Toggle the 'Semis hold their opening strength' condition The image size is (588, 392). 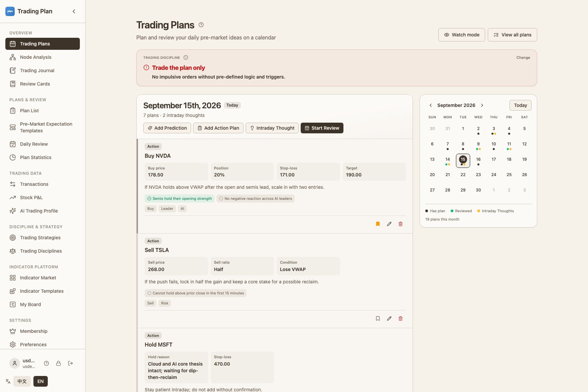(179, 199)
